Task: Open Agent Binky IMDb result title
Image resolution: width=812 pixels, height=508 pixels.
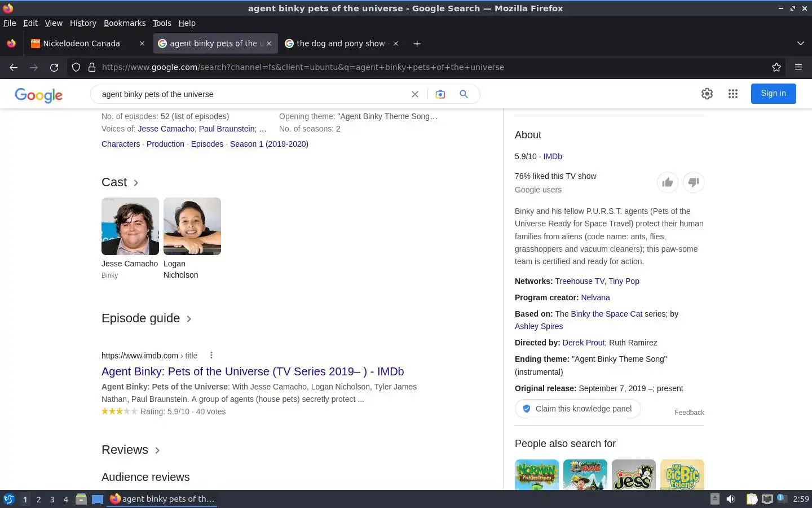Action: [253, 371]
